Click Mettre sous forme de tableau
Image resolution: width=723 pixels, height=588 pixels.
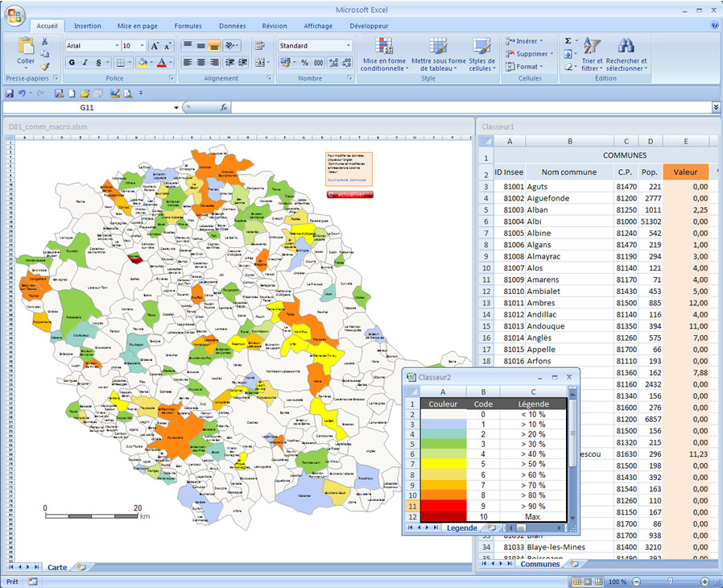[438, 55]
